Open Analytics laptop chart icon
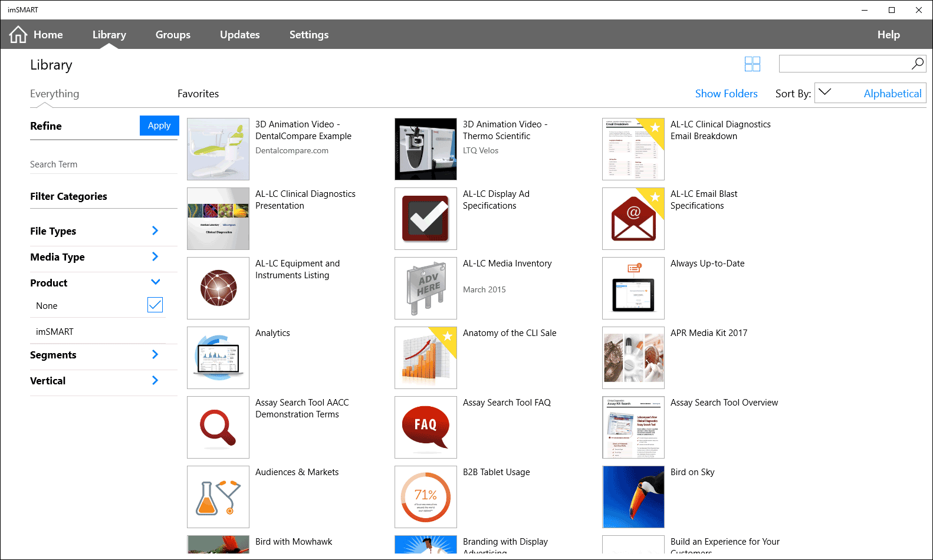 click(218, 358)
